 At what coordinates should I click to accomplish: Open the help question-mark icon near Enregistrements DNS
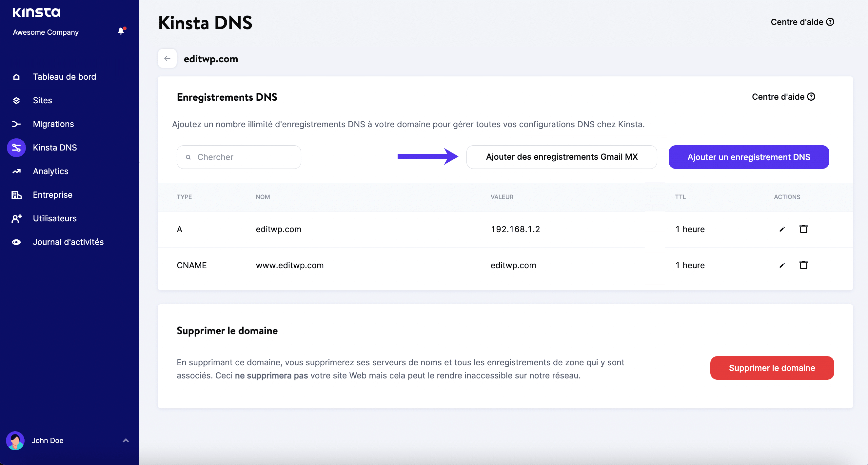812,97
